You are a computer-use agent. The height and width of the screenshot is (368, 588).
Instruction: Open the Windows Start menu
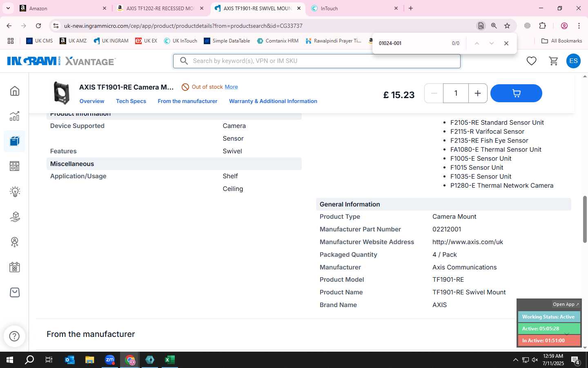coord(10,360)
